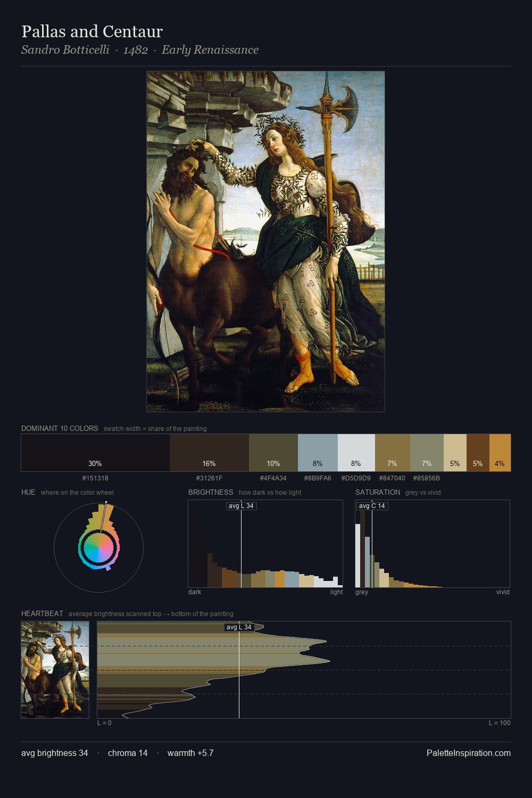
Task: Select the 10% olive-brown swatch
Action: click(x=273, y=453)
